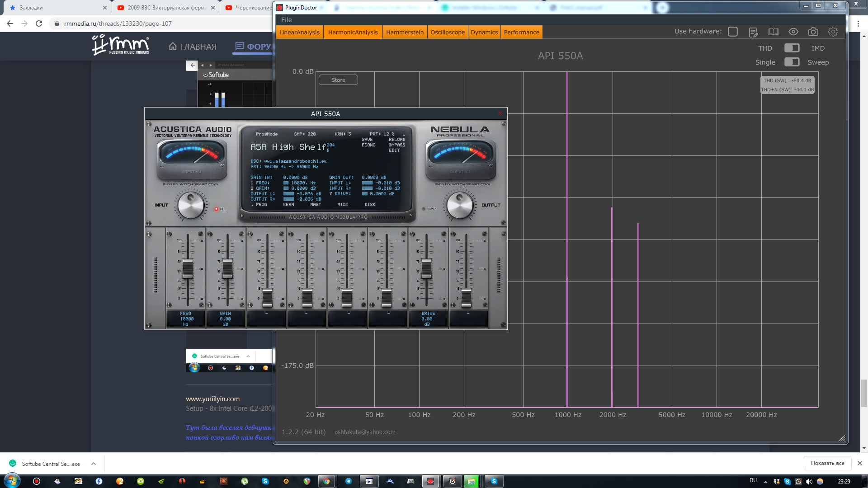868x488 pixels.
Task: Click EDIT on the Nebula display
Action: click(394, 150)
